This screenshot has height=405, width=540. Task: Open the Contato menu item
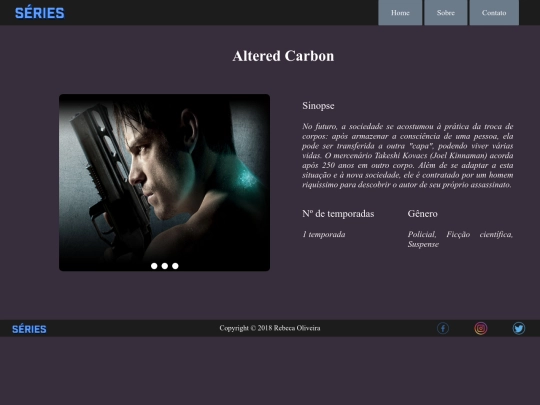pyautogui.click(x=494, y=13)
